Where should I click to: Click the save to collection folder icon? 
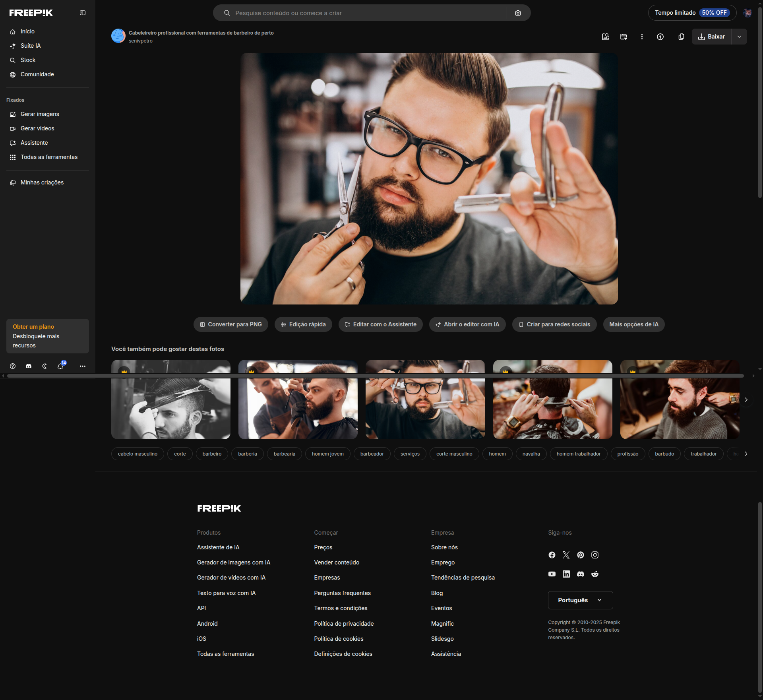coord(624,37)
